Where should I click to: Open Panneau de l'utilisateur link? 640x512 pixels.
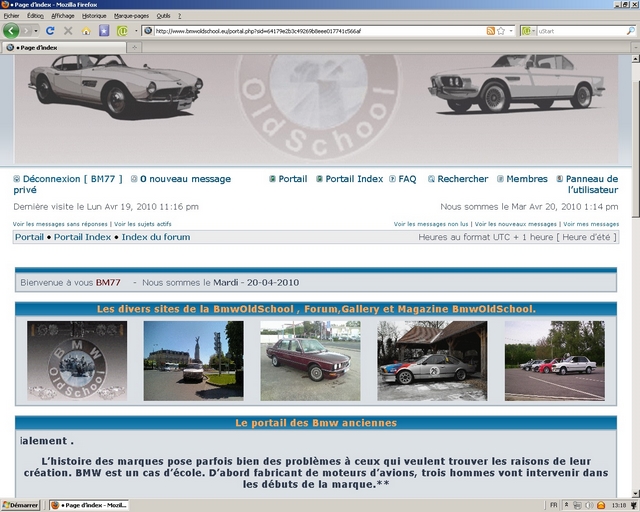(x=592, y=184)
